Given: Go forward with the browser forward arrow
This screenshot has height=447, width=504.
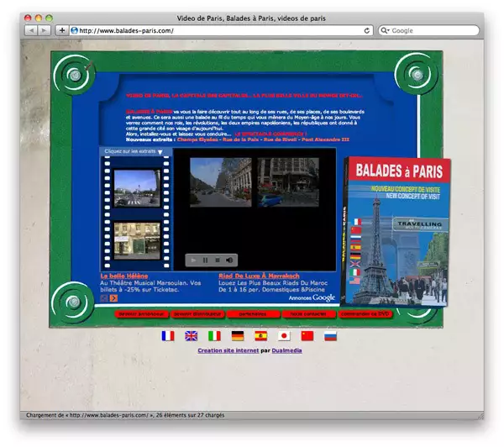Looking at the screenshot, I should tap(44, 30).
